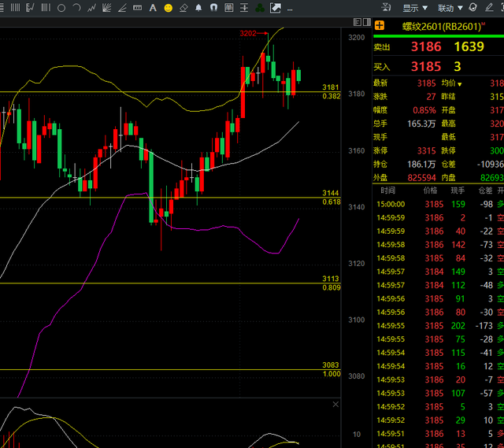Select the ruler measurement tool
Viewport: 504px width, 448px height.
[137, 8]
